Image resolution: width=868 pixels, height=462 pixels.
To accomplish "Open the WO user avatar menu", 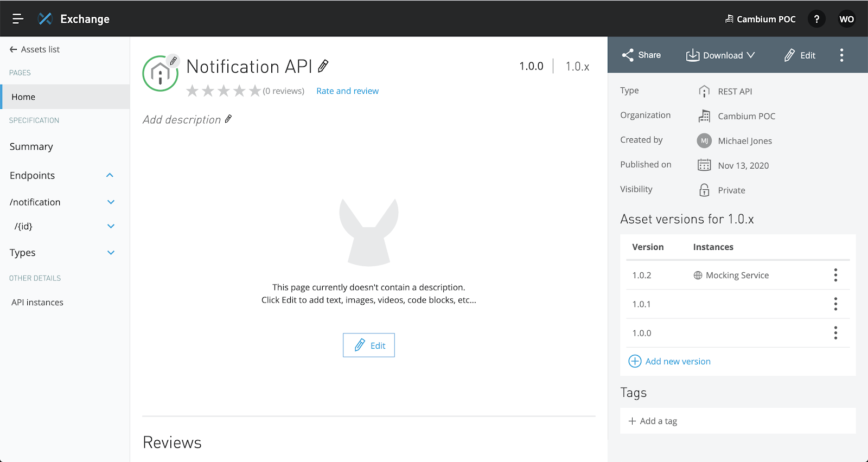I will 846,19.
